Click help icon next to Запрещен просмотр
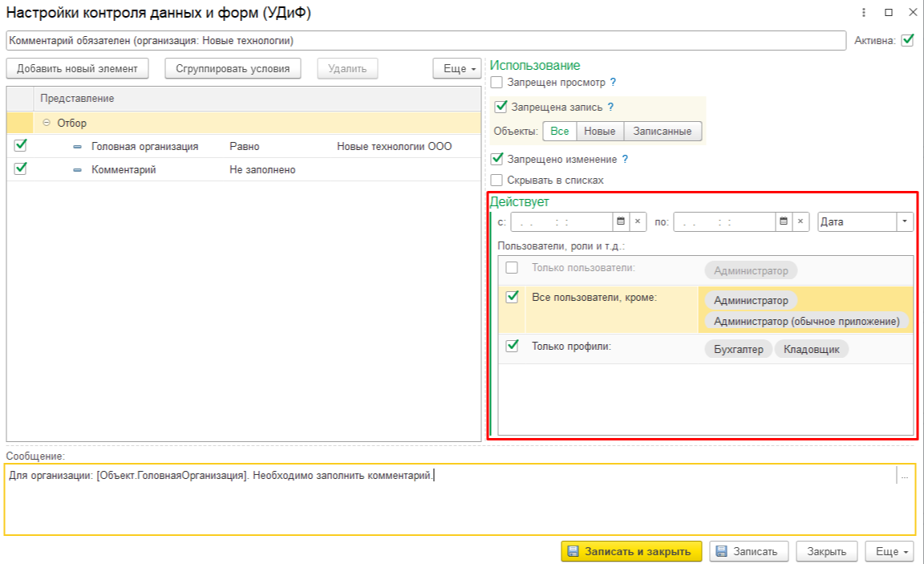 (x=613, y=82)
